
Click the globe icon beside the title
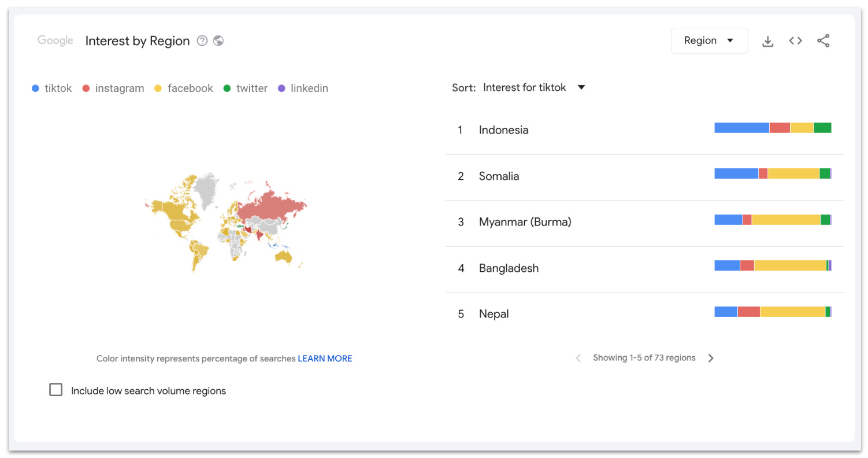(x=218, y=41)
